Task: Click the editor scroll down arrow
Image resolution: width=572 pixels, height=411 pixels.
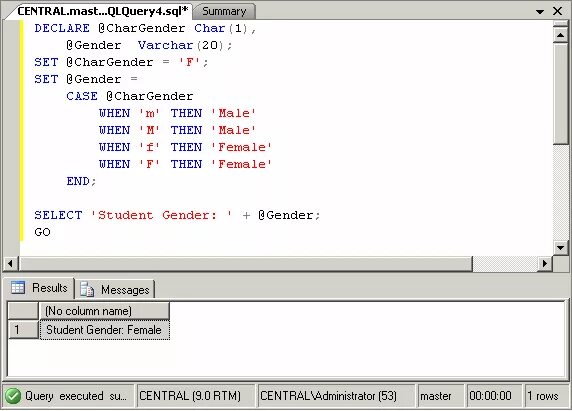Action: coord(560,248)
